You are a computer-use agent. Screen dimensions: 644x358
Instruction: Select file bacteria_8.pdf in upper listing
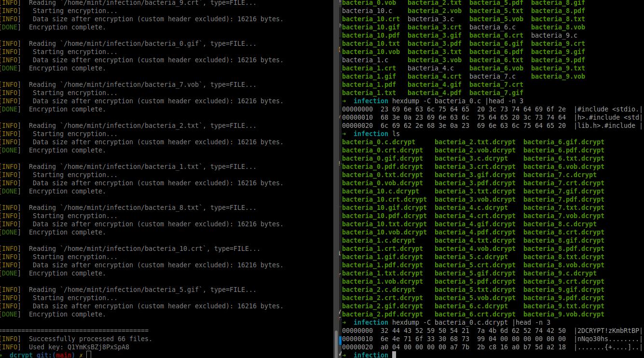[558, 11]
